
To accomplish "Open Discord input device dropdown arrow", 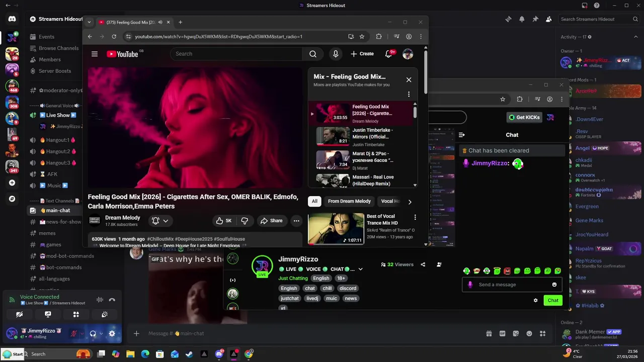I will click(x=81, y=333).
